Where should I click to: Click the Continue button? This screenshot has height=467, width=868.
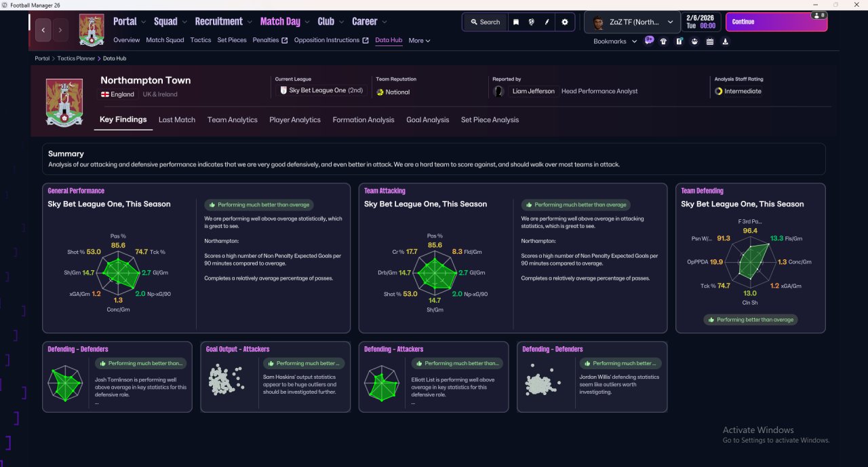tap(776, 22)
